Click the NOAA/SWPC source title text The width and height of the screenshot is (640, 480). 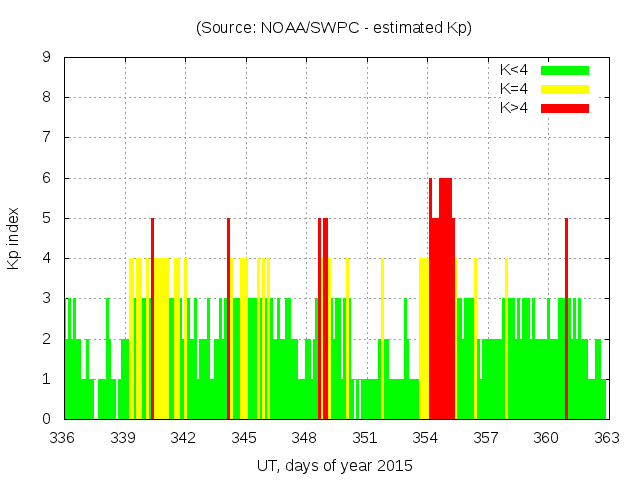334,28
